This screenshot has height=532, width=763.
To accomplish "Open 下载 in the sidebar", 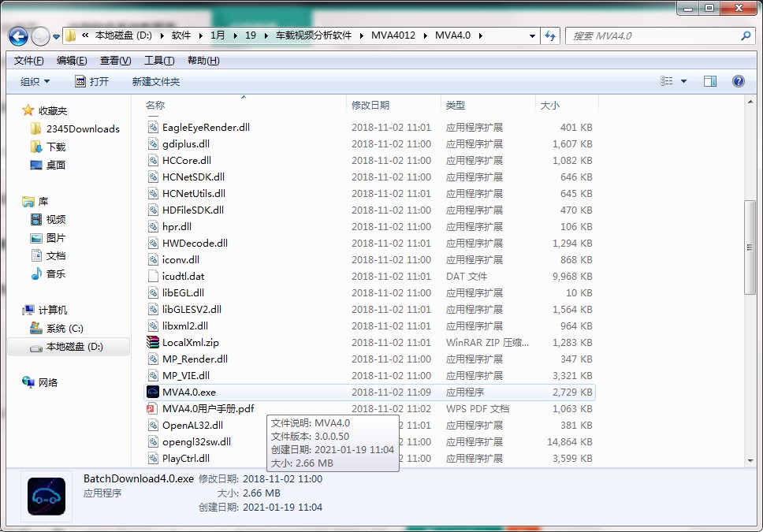I will pyautogui.click(x=55, y=147).
